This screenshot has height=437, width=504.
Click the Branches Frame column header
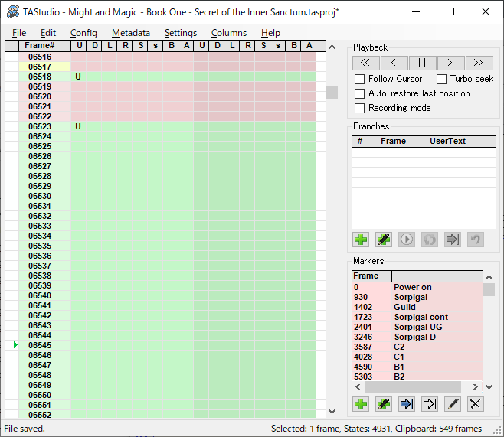[x=399, y=142]
